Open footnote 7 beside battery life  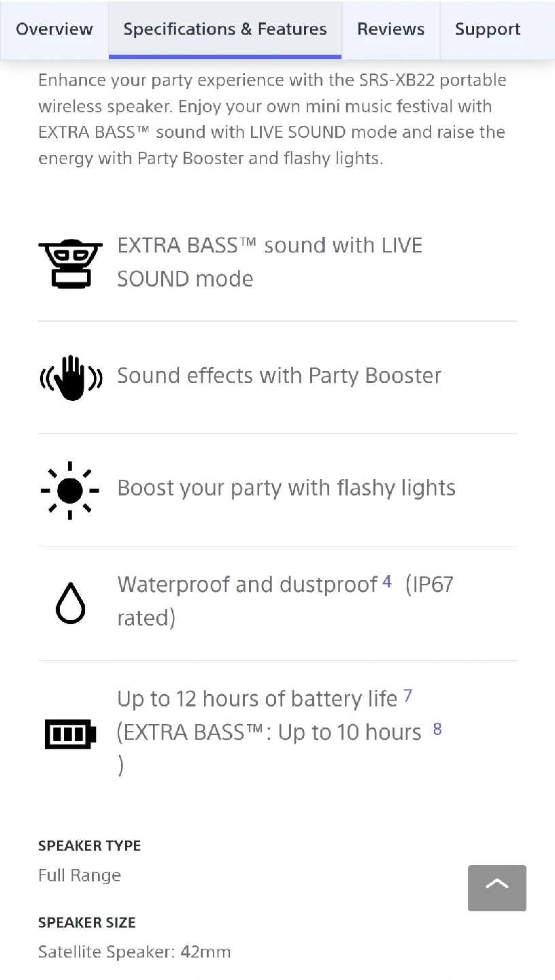point(407,696)
